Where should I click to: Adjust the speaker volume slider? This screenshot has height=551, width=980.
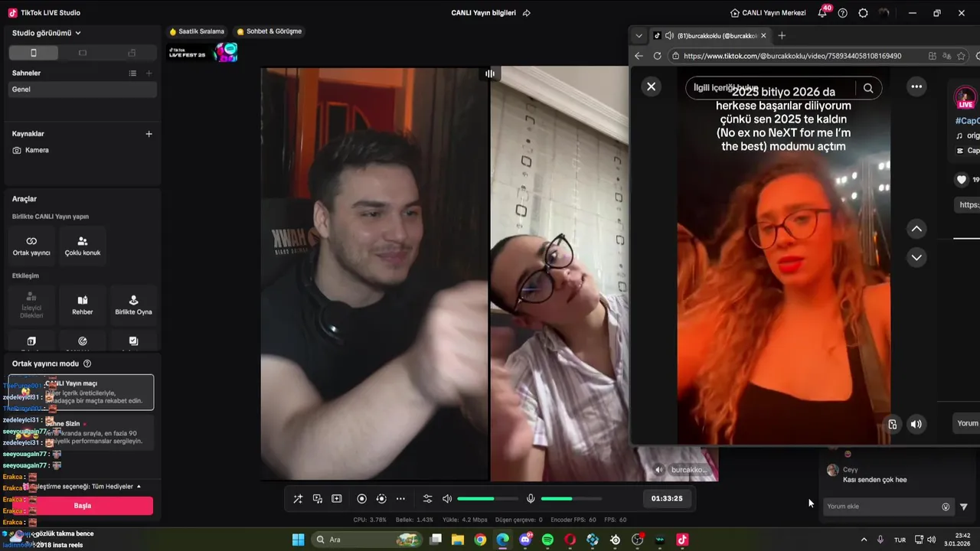487,499
